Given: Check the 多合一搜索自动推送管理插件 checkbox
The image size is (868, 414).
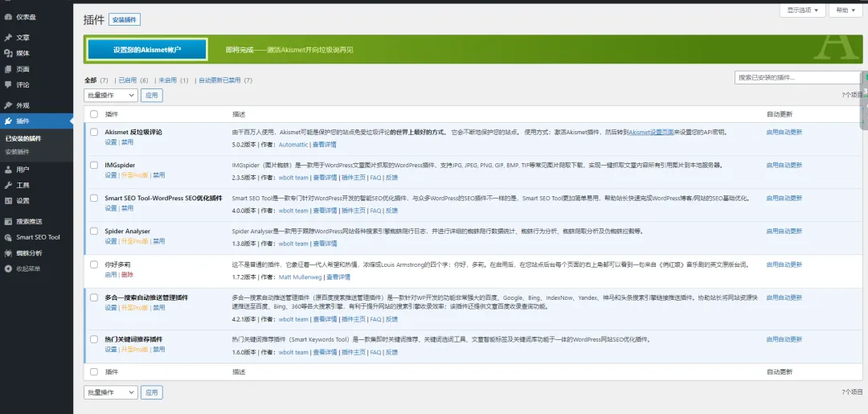Looking at the screenshot, I should 93,297.
